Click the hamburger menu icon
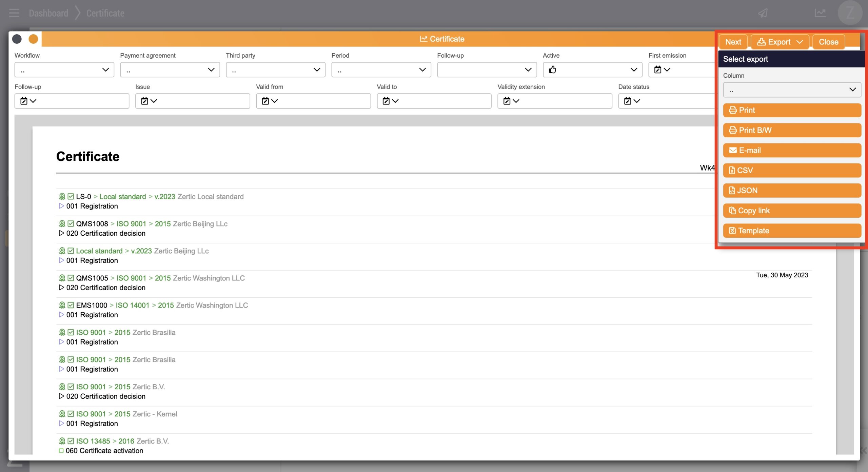Viewport: 868px width, 472px height. pyautogui.click(x=14, y=13)
